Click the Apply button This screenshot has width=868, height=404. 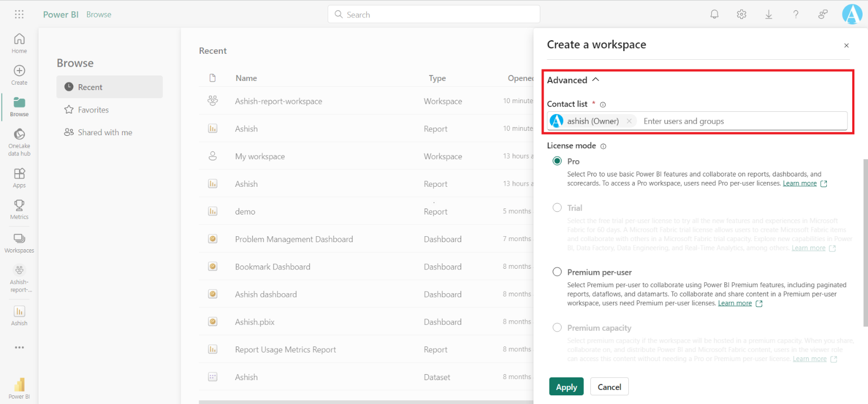(566, 387)
